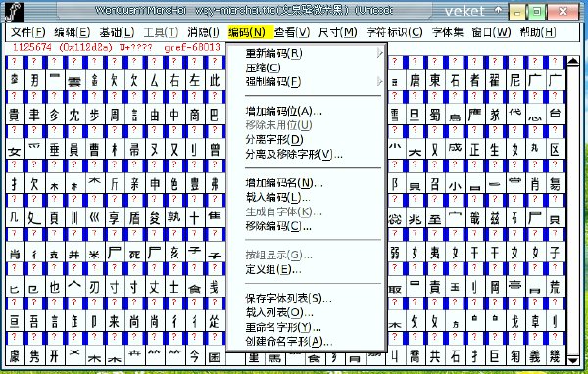Viewport: 588px width, 374px height.
Task: Select the 唐 glyph cell
Action: (x=415, y=80)
